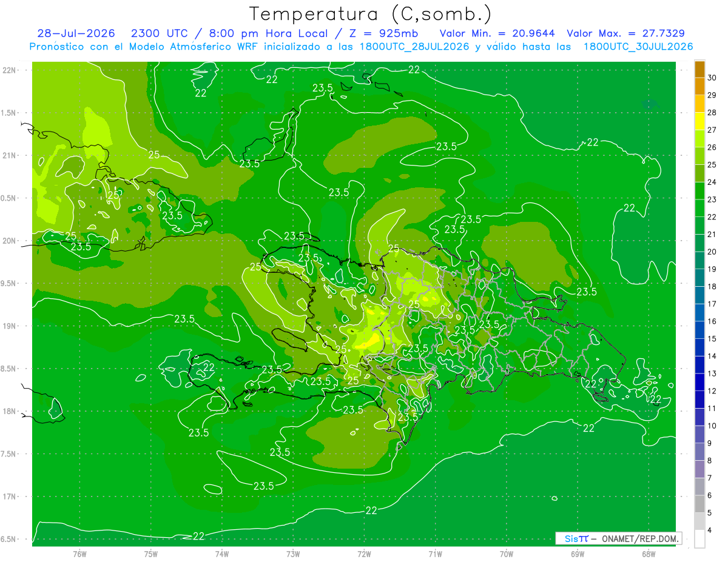Image resolution: width=728 pixels, height=562 pixels.
Task: Pick the white swatch below label 4
Action: click(699, 538)
